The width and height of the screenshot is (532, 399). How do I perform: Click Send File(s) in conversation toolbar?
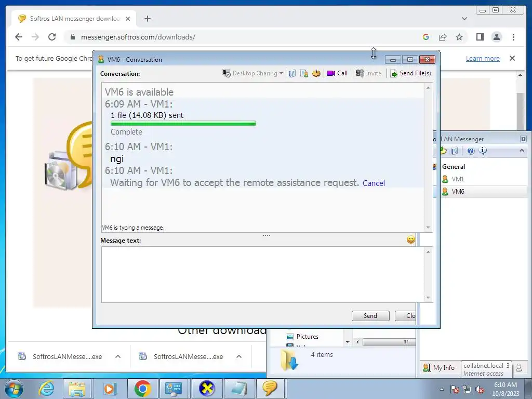coord(410,73)
